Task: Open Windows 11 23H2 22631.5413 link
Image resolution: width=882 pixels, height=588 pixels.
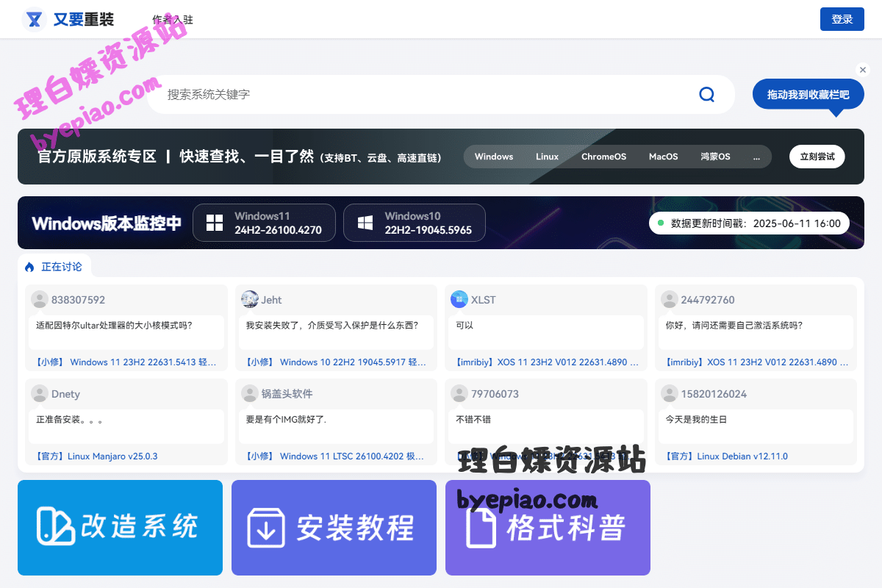Action: point(126,362)
